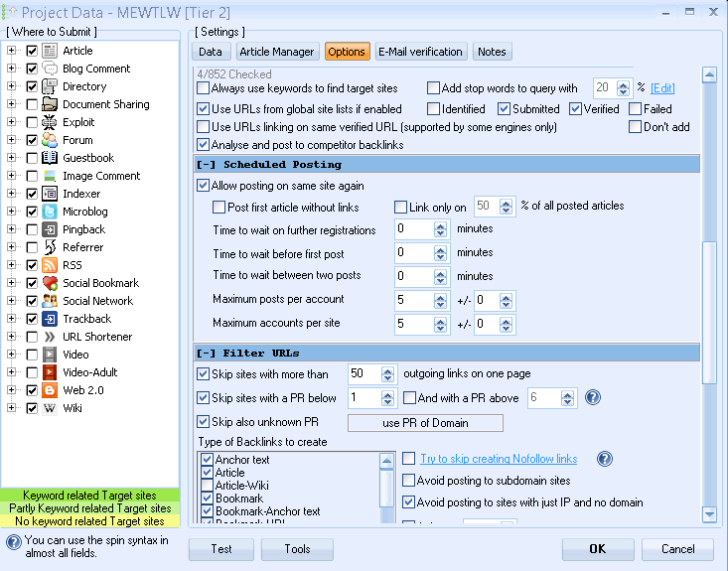Click the Indexer icon

click(x=50, y=194)
